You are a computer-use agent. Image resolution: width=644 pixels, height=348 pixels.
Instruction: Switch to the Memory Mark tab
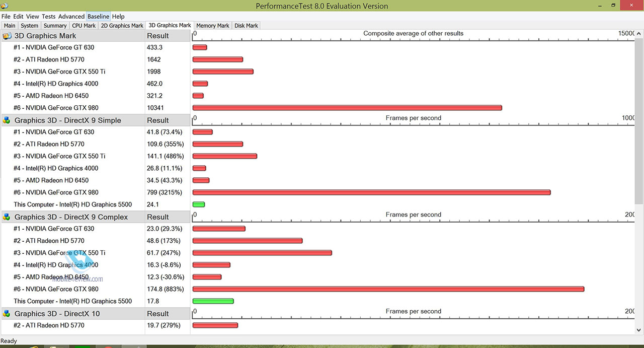click(x=213, y=26)
